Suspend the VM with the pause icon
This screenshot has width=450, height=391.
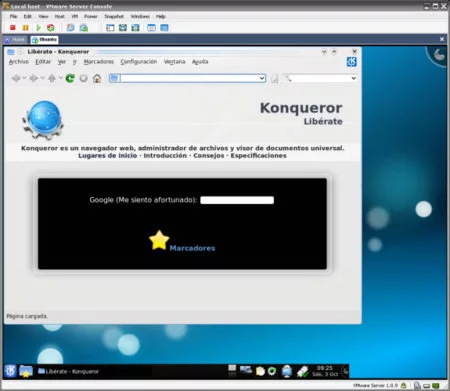tap(25, 28)
